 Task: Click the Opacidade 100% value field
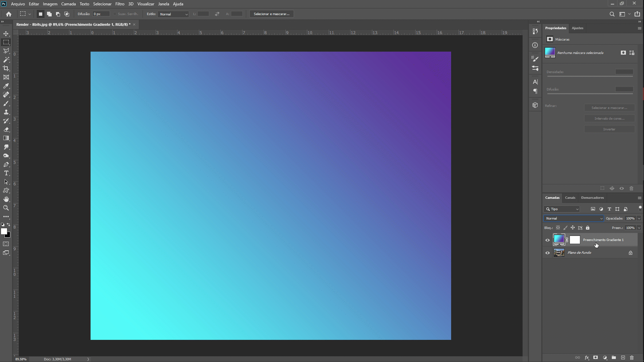pyautogui.click(x=630, y=218)
